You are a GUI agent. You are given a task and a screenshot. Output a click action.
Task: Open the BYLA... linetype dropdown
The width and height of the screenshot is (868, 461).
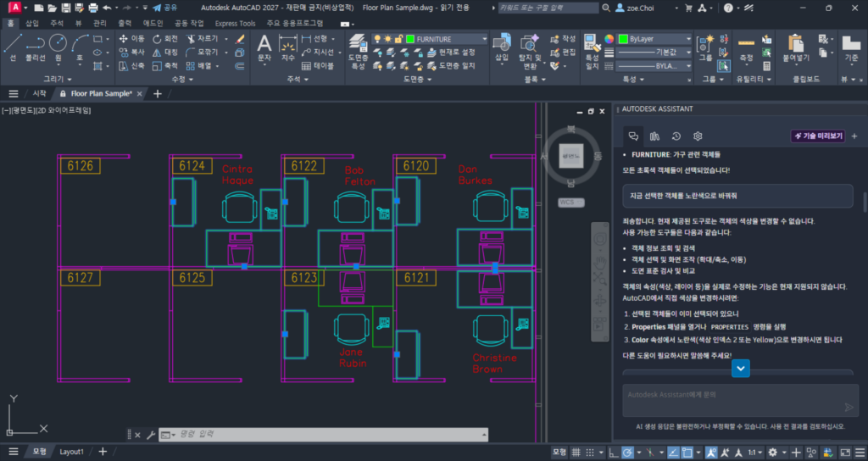[x=688, y=66]
